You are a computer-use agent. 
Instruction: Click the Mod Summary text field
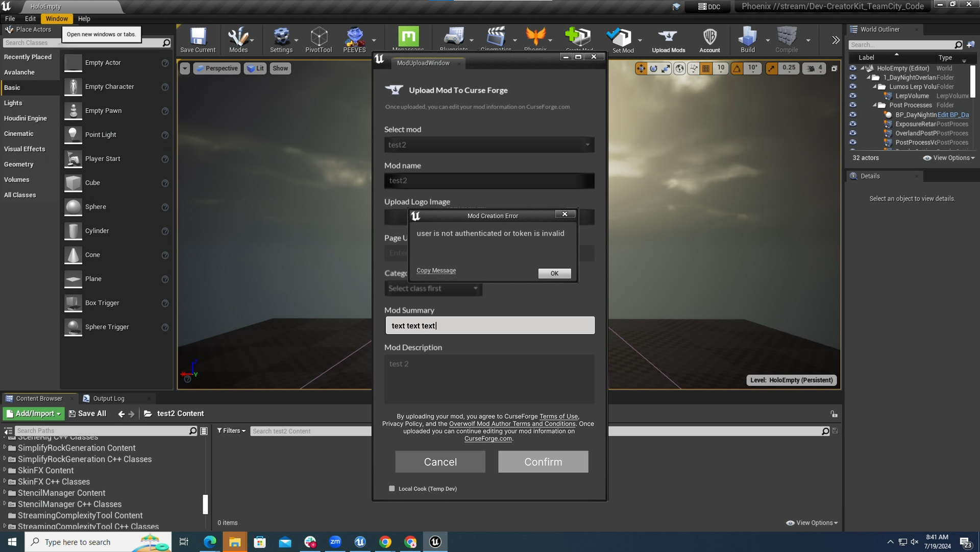pyautogui.click(x=489, y=325)
